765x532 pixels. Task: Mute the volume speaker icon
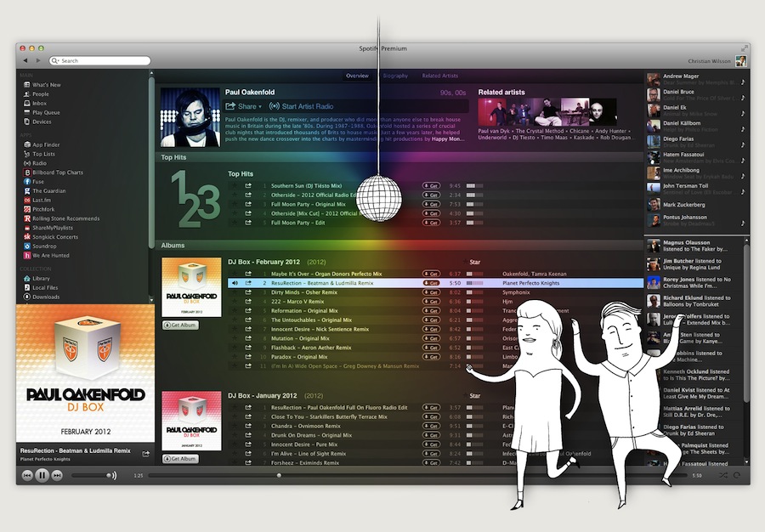coord(113,475)
